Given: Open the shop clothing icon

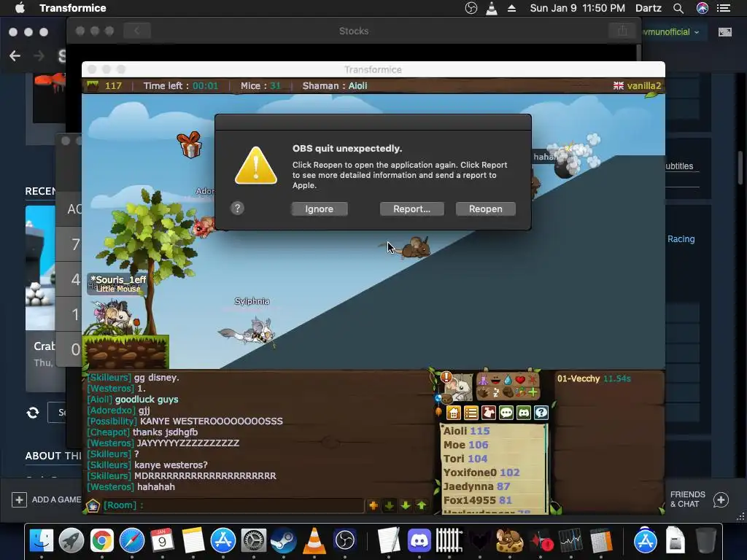Looking at the screenshot, I should [488, 413].
